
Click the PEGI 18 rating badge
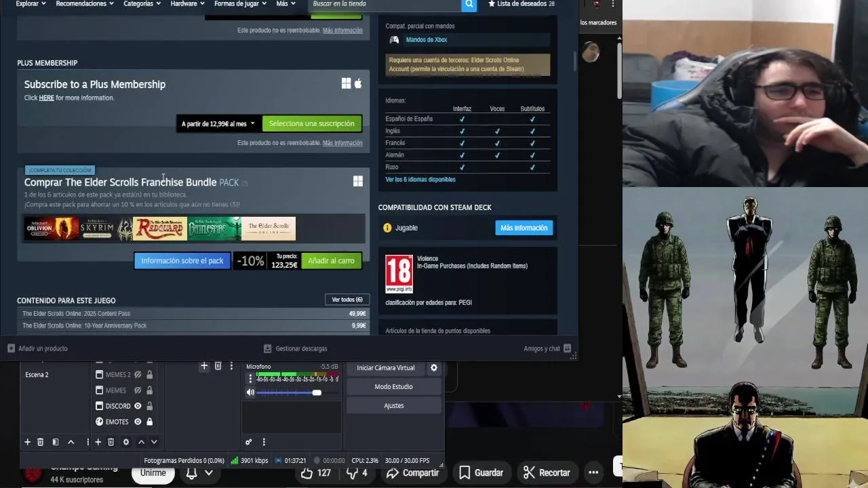click(x=399, y=274)
